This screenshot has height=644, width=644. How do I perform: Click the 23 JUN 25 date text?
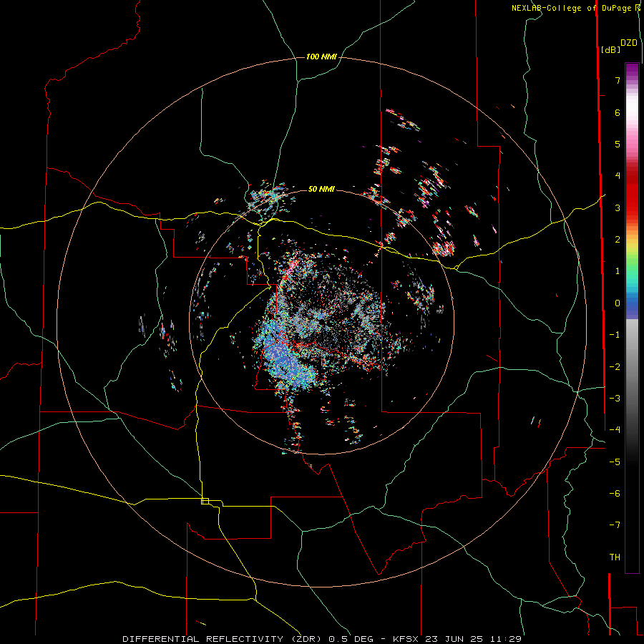454,639
